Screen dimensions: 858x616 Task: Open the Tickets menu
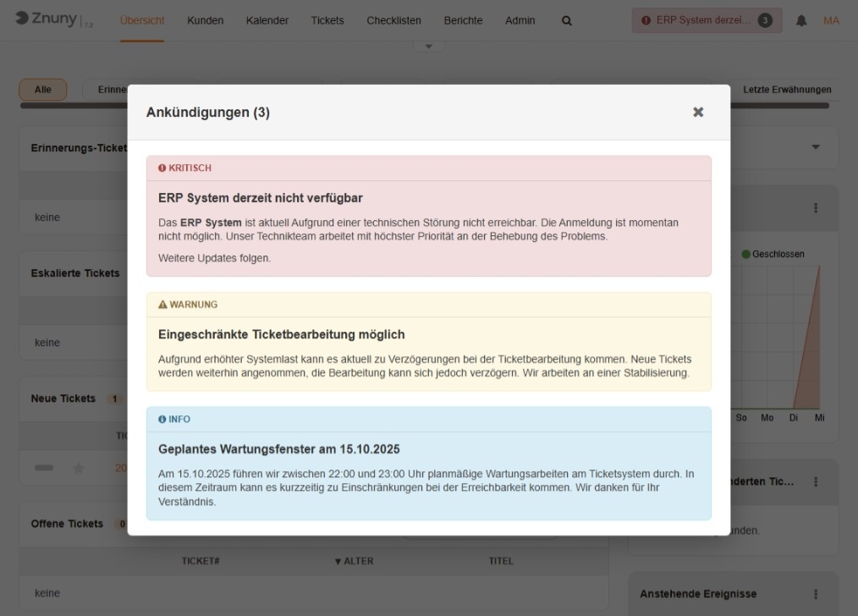(327, 19)
